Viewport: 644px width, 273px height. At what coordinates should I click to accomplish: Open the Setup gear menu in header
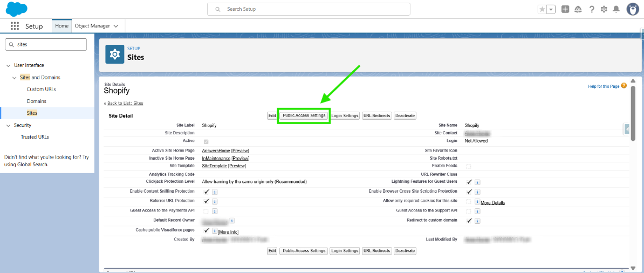[x=604, y=9]
